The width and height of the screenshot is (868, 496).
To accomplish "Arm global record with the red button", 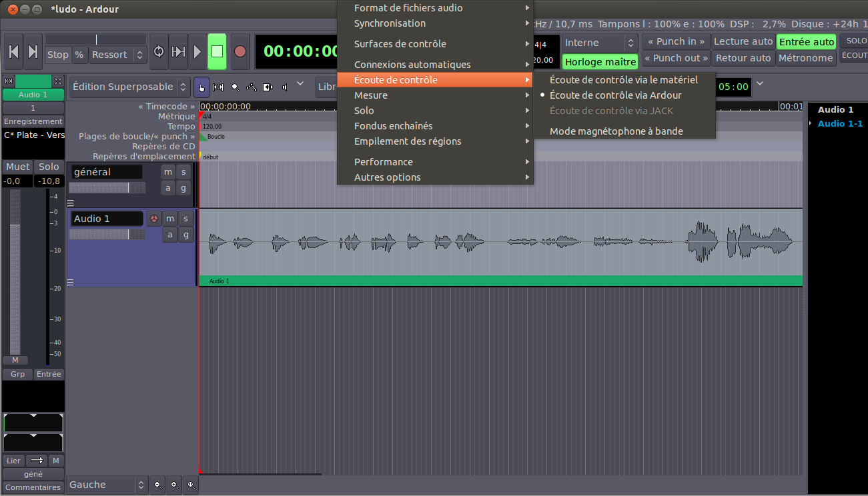I will click(240, 52).
